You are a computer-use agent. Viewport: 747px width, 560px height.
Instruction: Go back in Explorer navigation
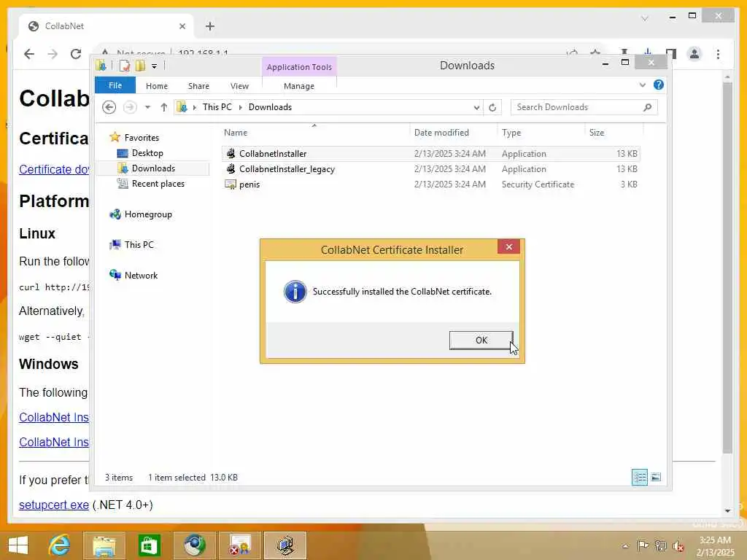point(109,107)
